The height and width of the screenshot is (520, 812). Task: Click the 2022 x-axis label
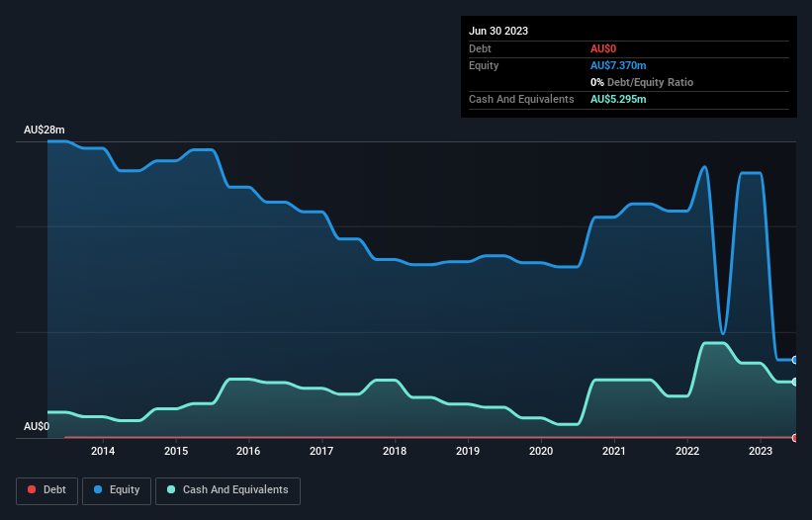click(687, 451)
